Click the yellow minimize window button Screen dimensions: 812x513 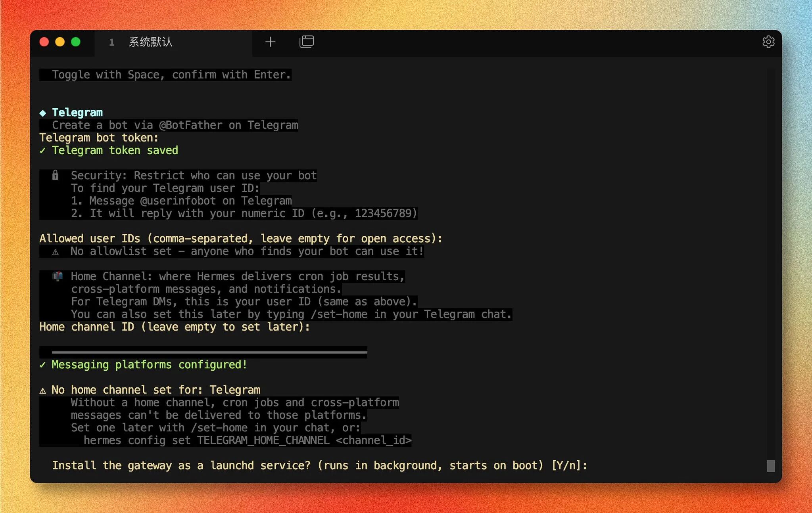[60, 42]
